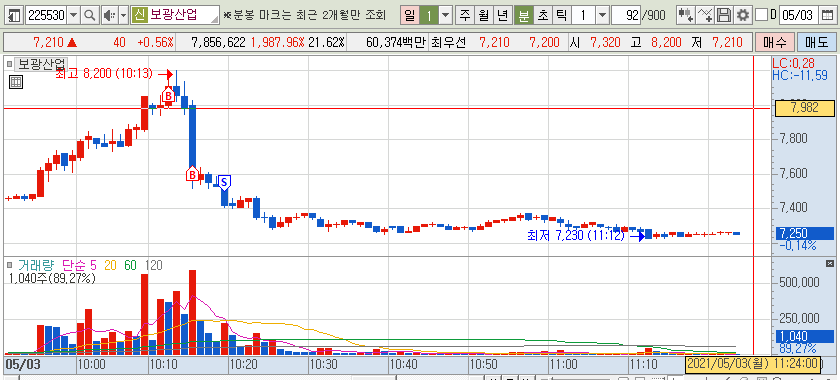Click the 20 moving average legend
The height and width of the screenshot is (380, 840).
[110, 265]
